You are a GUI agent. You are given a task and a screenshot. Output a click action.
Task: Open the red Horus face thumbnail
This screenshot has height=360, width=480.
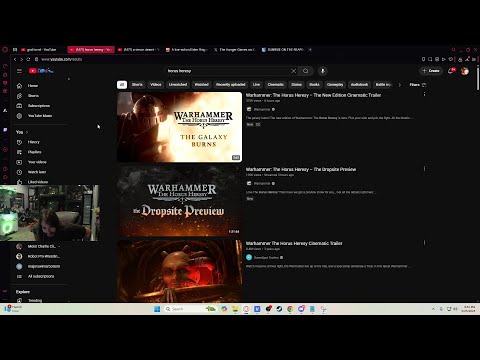(x=179, y=271)
